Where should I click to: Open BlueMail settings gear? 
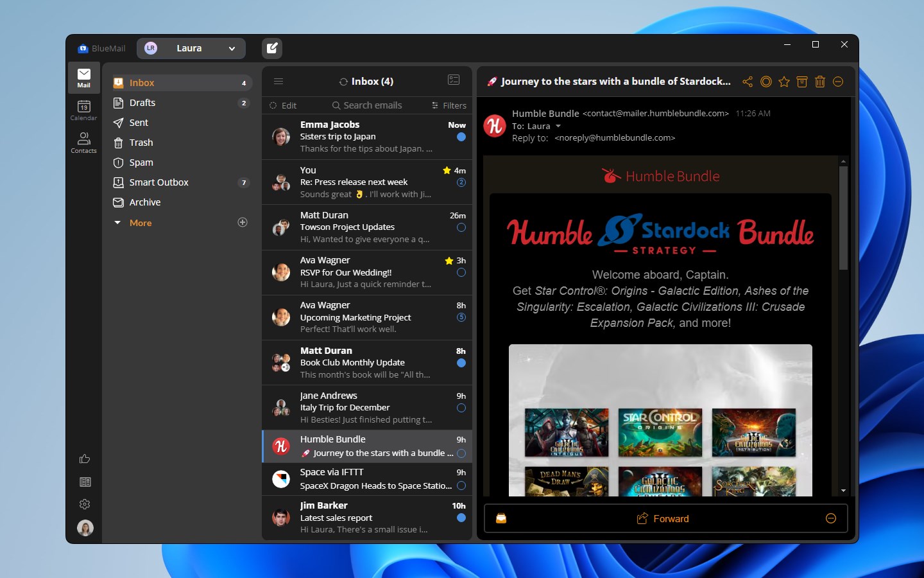tap(85, 504)
